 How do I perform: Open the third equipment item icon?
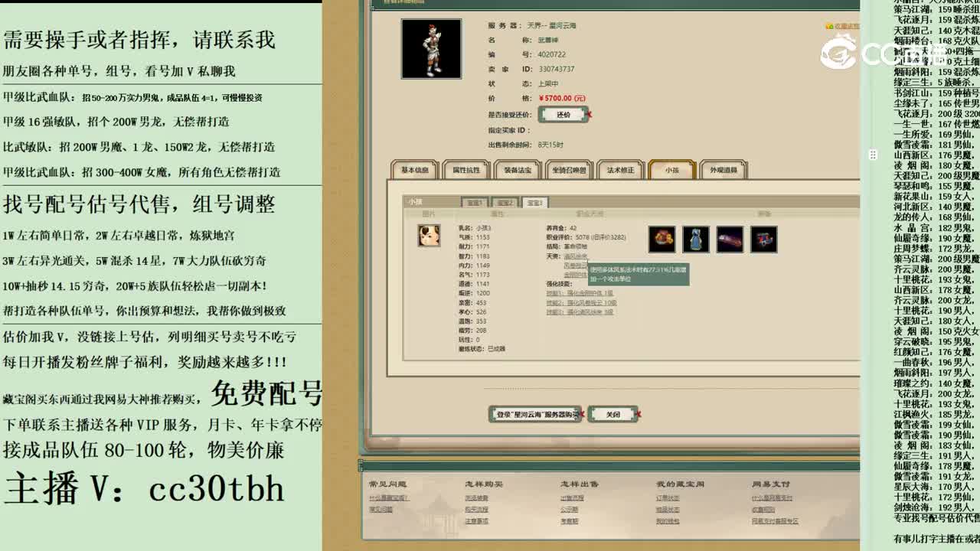tap(730, 239)
